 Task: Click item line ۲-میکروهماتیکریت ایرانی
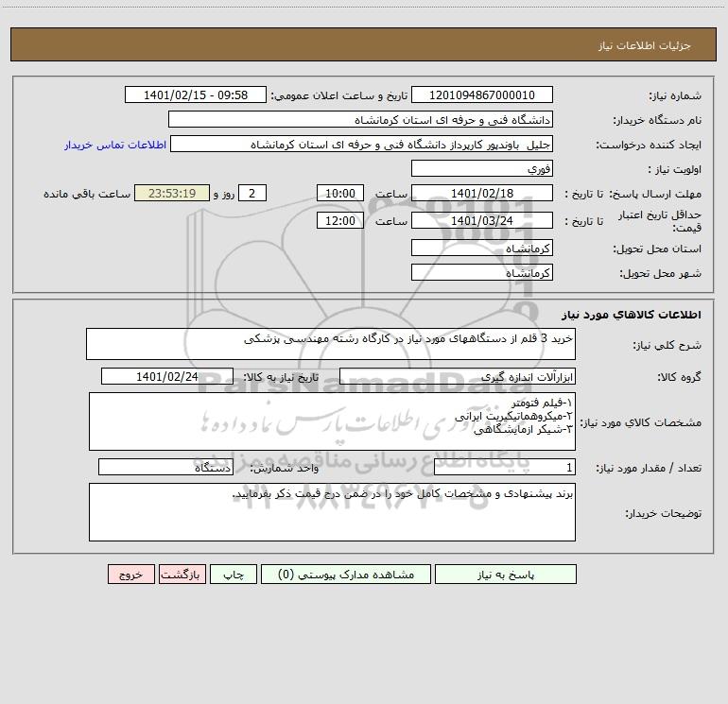(x=514, y=416)
